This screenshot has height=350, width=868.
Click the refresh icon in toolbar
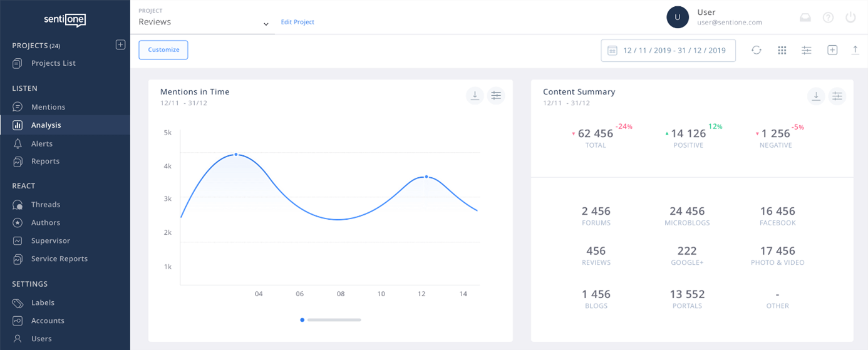tap(757, 50)
